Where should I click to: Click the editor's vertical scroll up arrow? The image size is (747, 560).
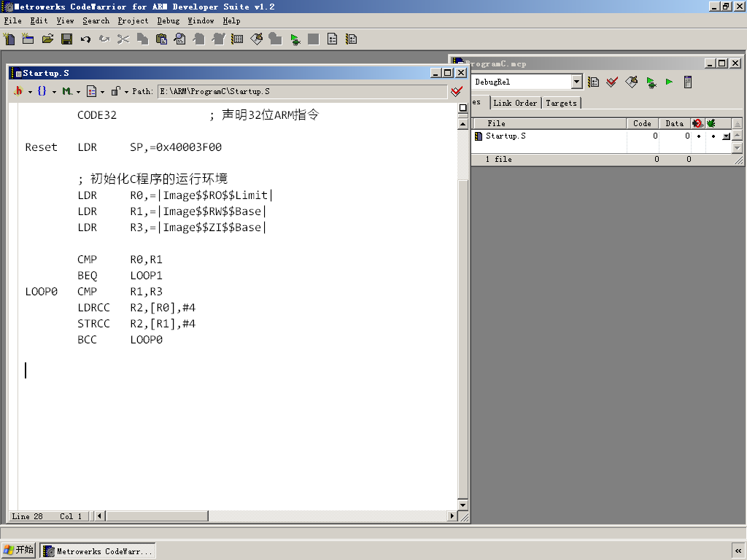(x=462, y=124)
